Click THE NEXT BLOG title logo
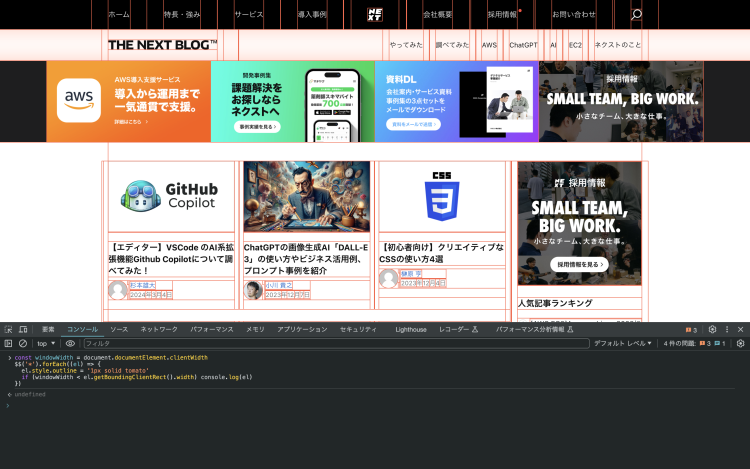This screenshot has height=469, width=750. [163, 45]
